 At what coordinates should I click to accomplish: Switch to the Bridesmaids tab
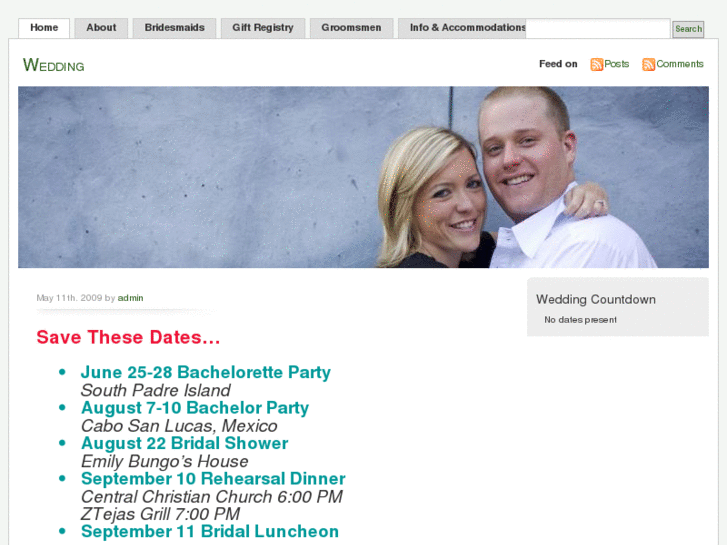[174, 28]
